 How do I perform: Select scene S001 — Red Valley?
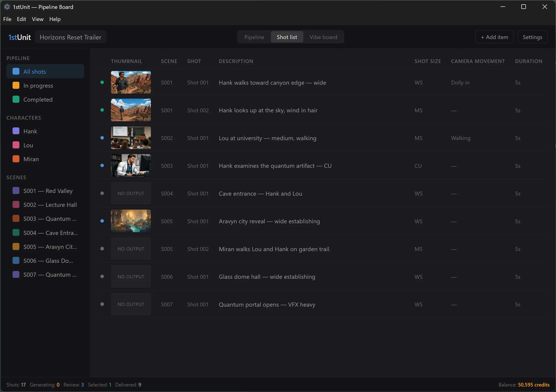coord(45,190)
